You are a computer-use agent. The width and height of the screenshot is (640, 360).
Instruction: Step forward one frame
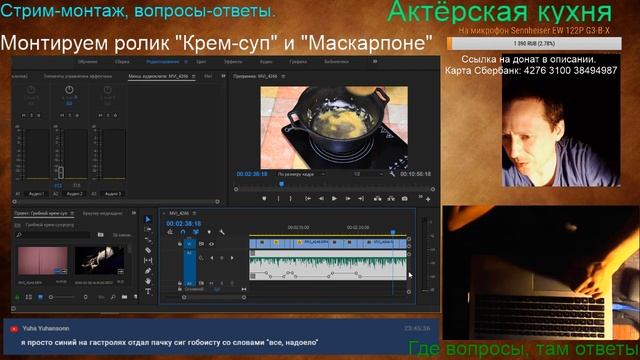click(x=348, y=199)
